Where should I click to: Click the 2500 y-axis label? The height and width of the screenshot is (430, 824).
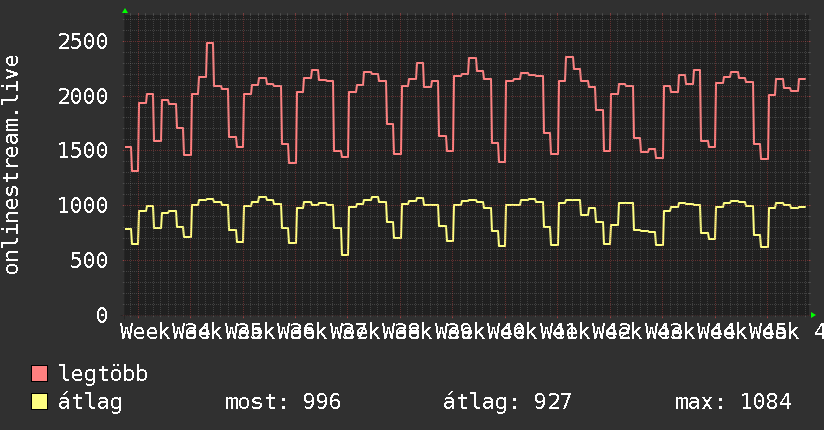click(x=83, y=42)
